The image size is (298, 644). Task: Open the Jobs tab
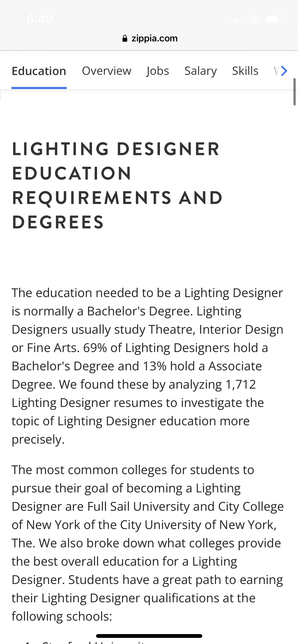click(x=158, y=71)
